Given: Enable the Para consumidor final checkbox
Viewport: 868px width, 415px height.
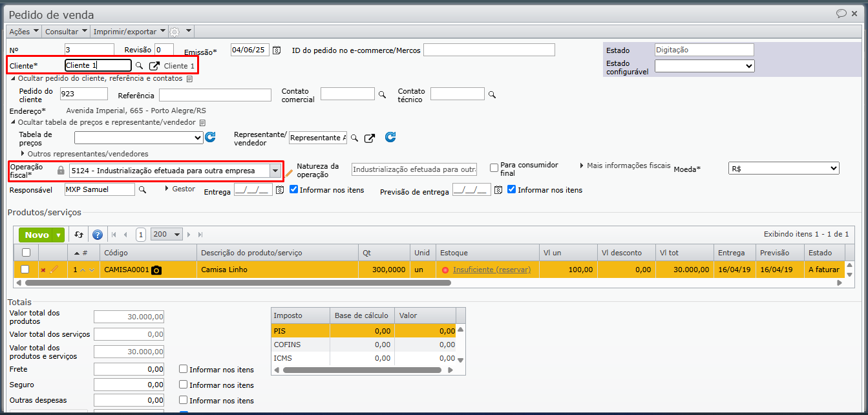Looking at the screenshot, I should click(494, 168).
